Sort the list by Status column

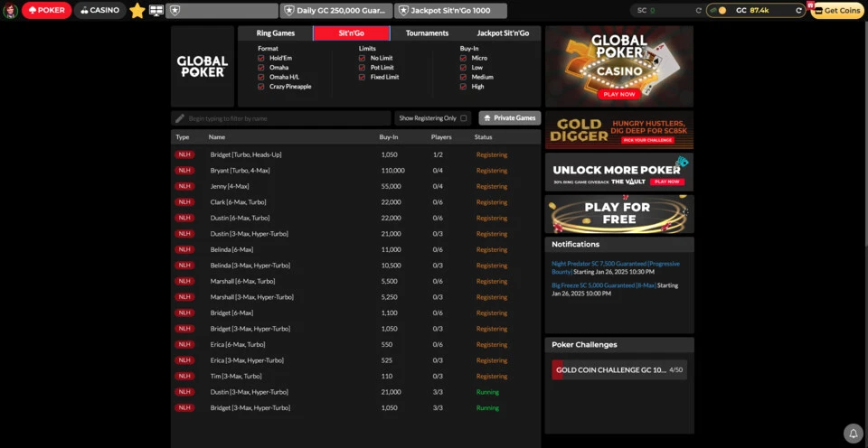point(483,137)
